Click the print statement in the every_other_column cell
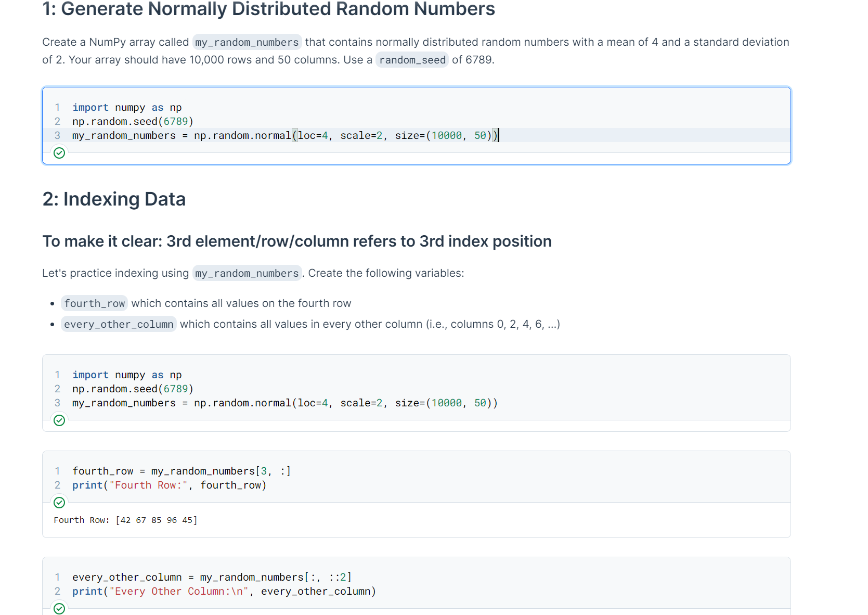This screenshot has height=615, width=868. point(224,592)
